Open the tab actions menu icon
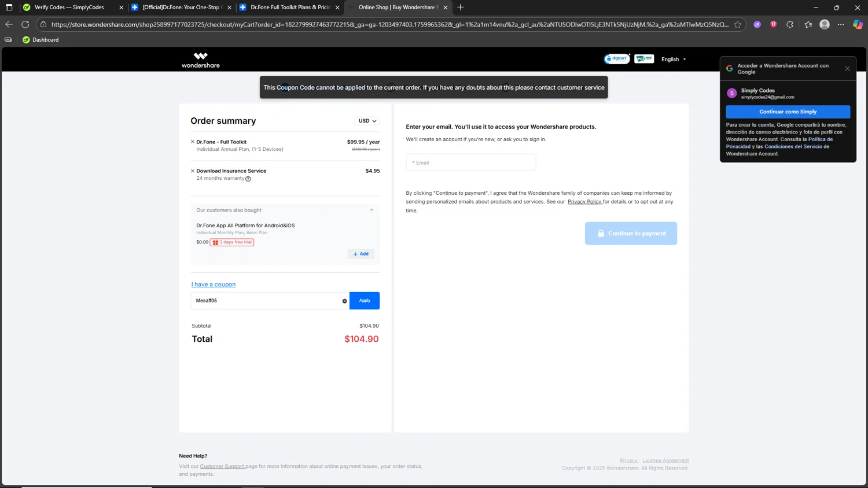The height and width of the screenshot is (488, 868). click(9, 8)
